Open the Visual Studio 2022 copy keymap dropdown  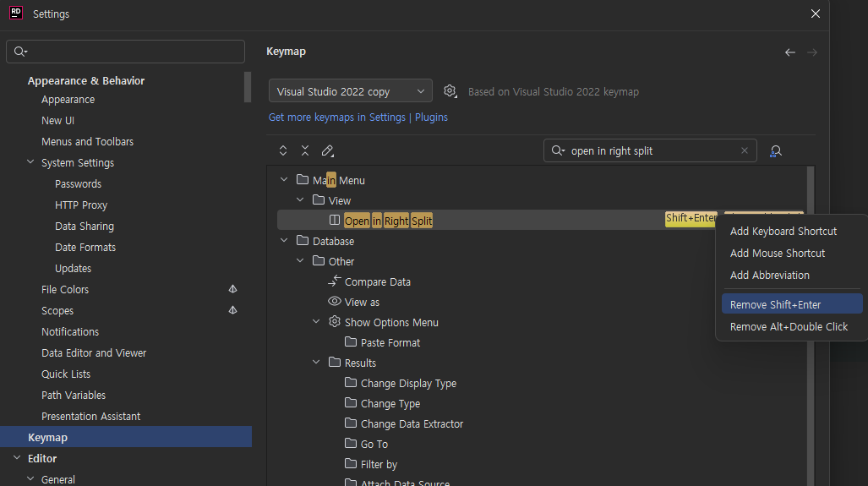[351, 91]
